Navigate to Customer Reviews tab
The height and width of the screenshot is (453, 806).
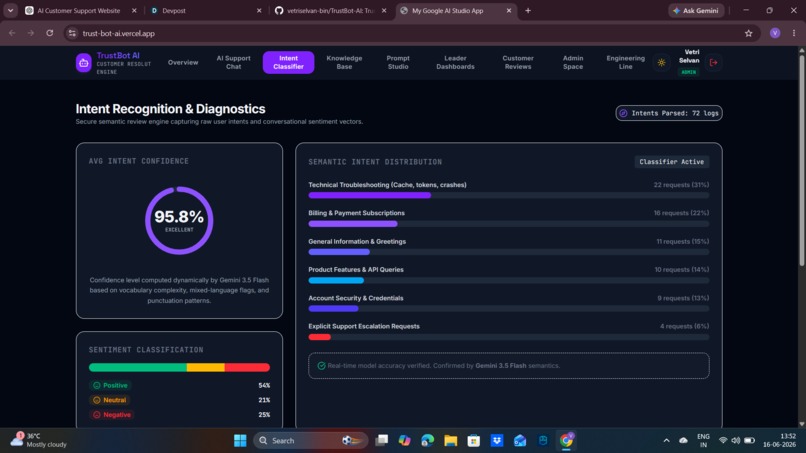[x=518, y=62]
